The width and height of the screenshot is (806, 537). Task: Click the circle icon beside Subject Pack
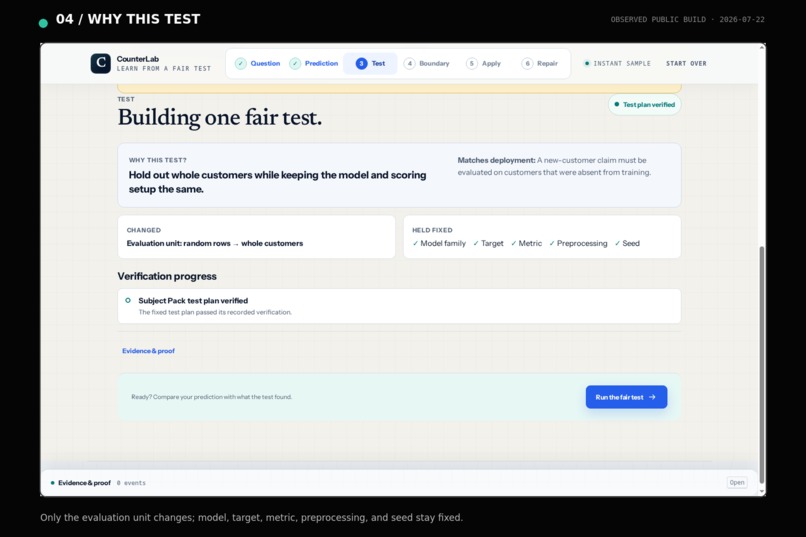128,300
